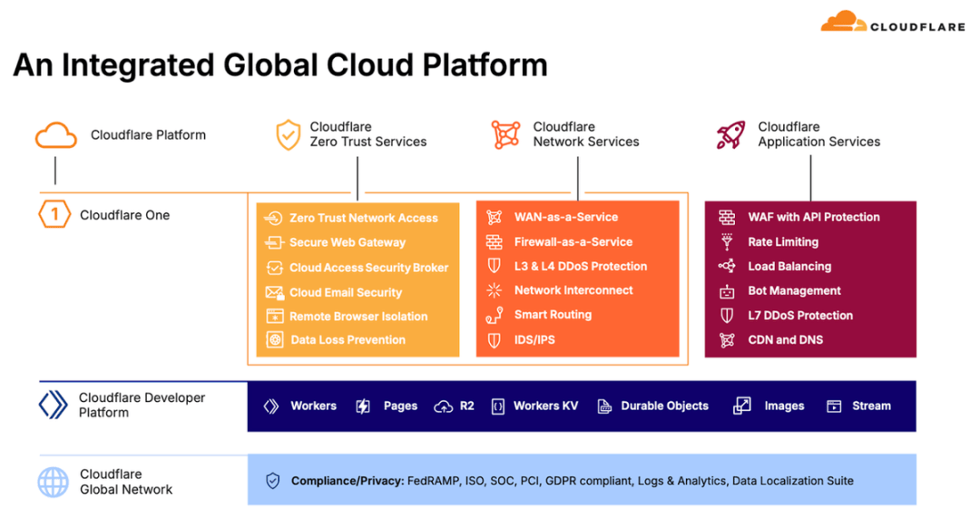
Task: Click the Secure Web Gateway icon
Action: 274,242
